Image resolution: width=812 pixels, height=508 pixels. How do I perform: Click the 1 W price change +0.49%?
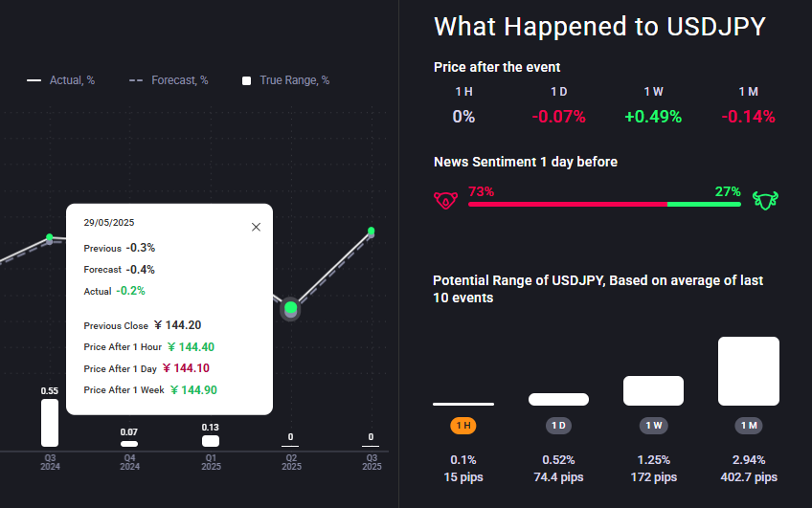[653, 117]
